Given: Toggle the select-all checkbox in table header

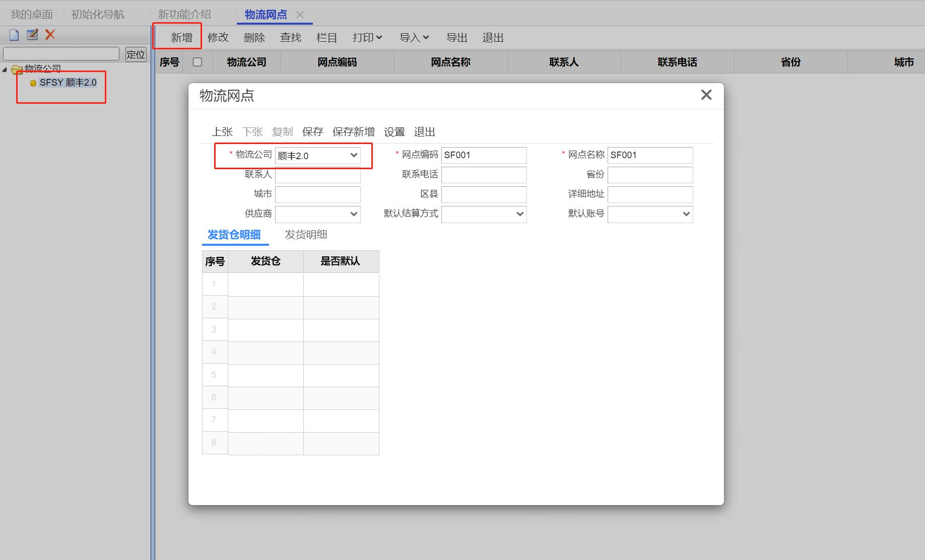Looking at the screenshot, I should pos(197,62).
